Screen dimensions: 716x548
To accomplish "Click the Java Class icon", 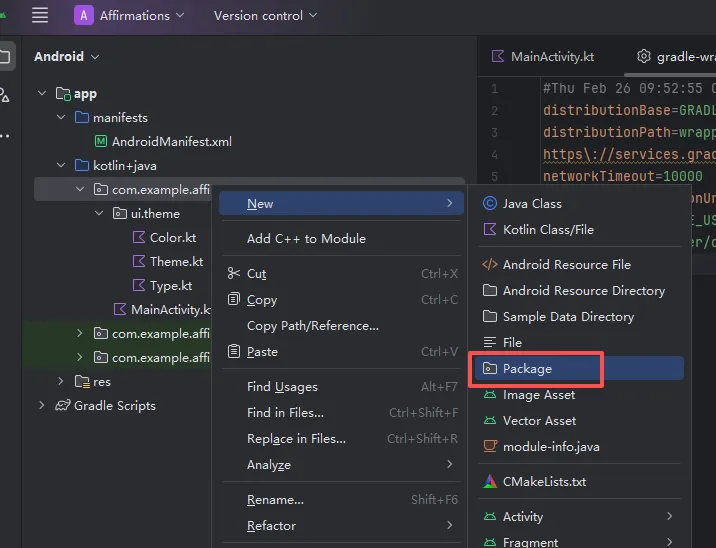I will [x=490, y=203].
